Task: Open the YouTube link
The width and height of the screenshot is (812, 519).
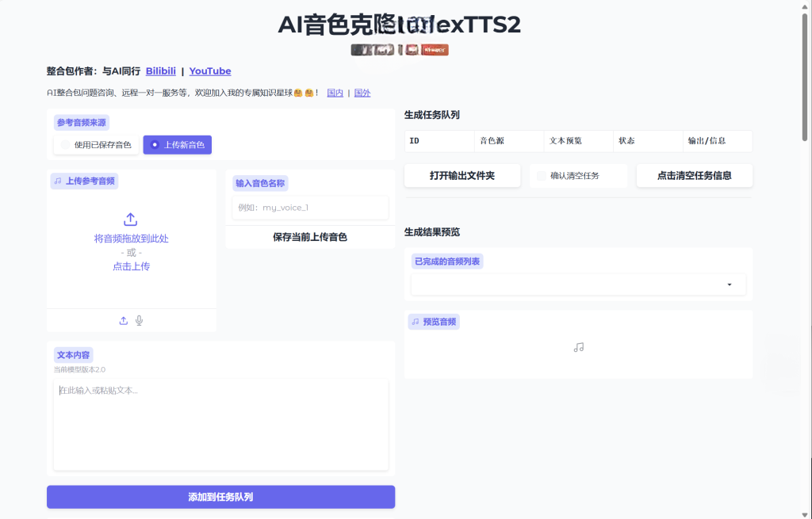Action: [210, 71]
